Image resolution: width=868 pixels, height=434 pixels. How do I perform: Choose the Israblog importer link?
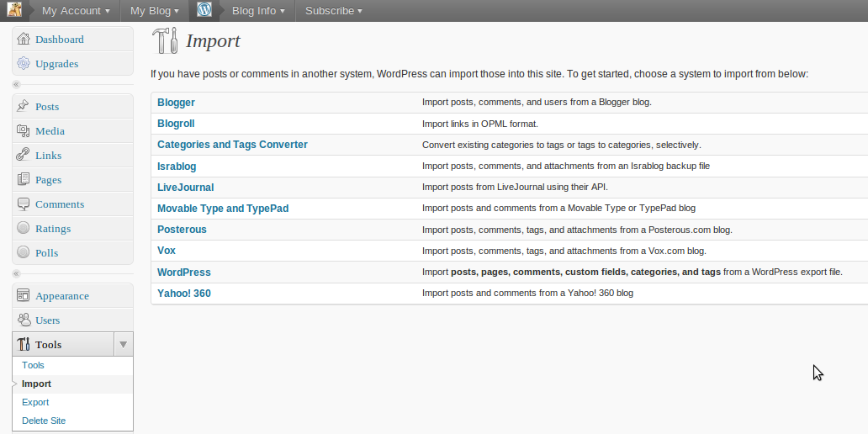[x=177, y=166]
